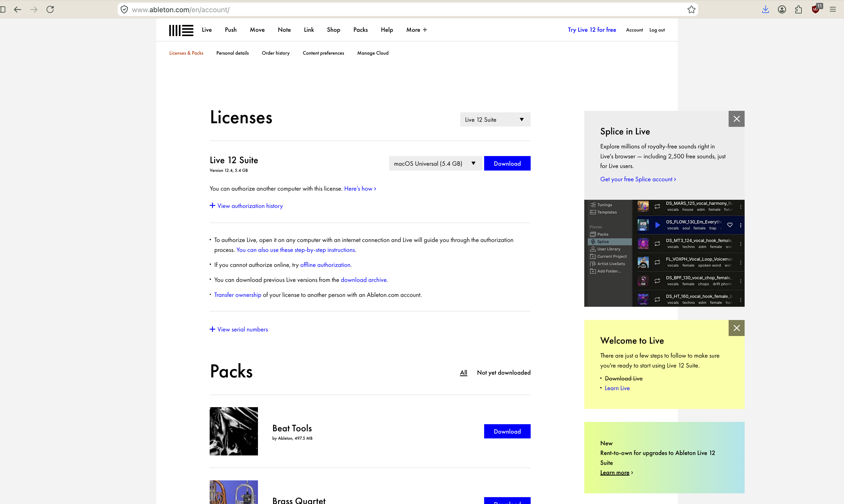The width and height of the screenshot is (844, 504).
Task: Reload the page
Action: coord(50,9)
